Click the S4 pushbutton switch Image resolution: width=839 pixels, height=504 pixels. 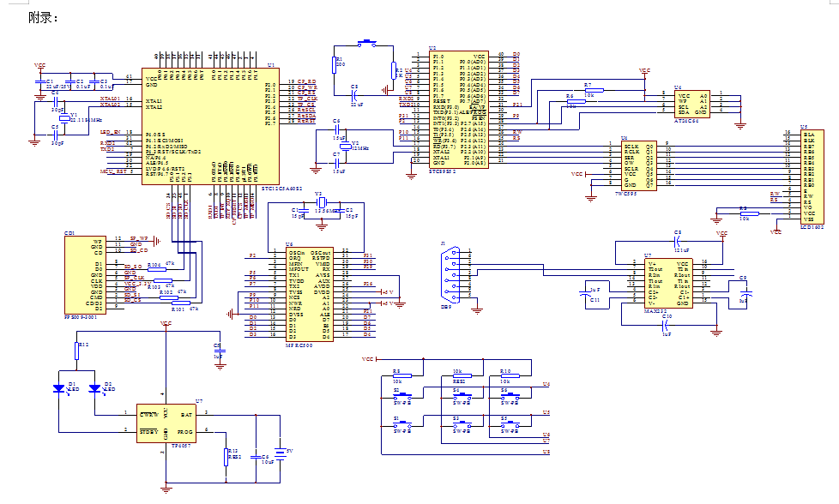click(462, 396)
